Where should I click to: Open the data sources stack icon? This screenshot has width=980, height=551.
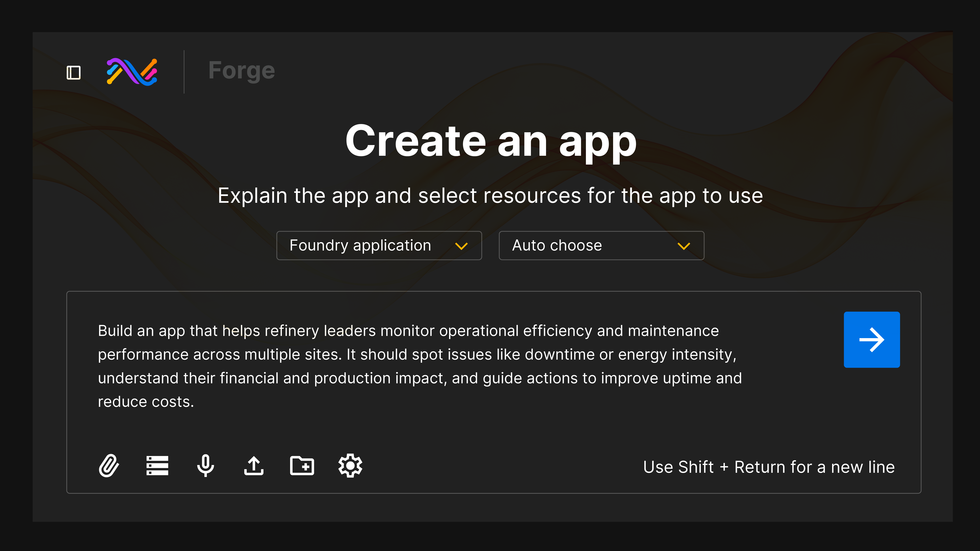point(157,465)
